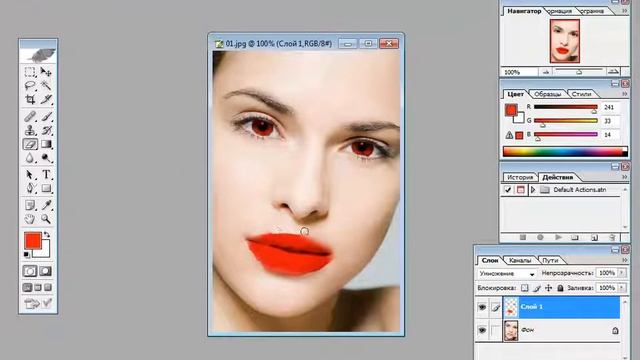640x360 pixels.
Task: Open the blending mode dropdown Умножение
Action: (x=507, y=273)
